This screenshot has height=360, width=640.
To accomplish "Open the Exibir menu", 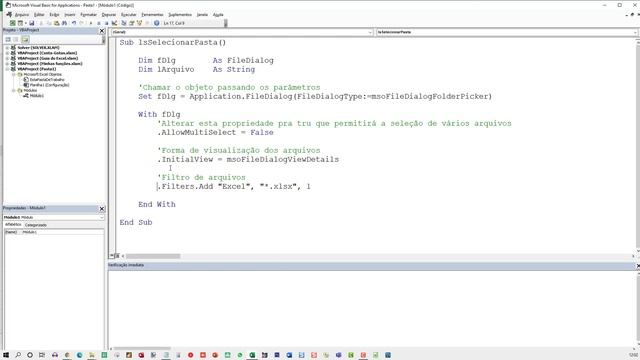I will 54,15.
